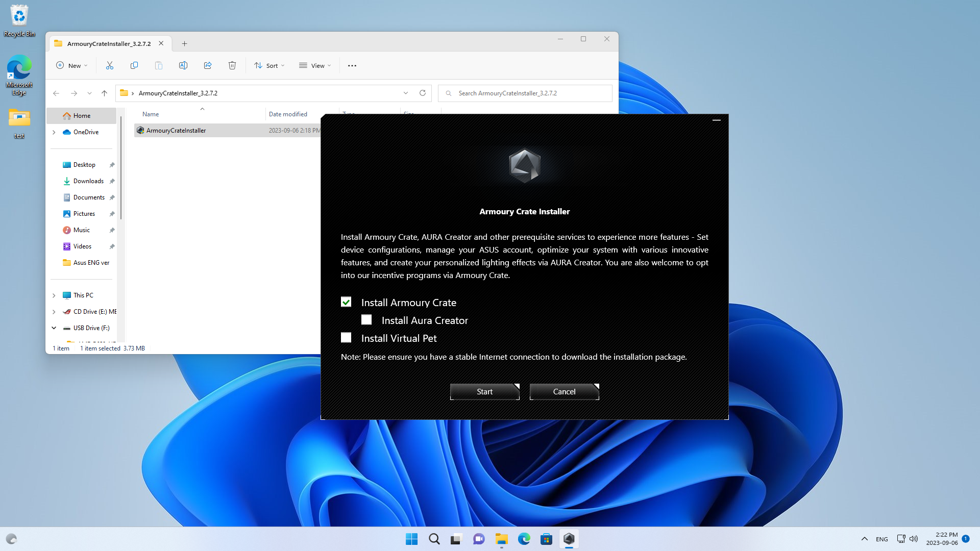Open Videos in the navigation pane
The image size is (980, 551).
coord(82,246)
